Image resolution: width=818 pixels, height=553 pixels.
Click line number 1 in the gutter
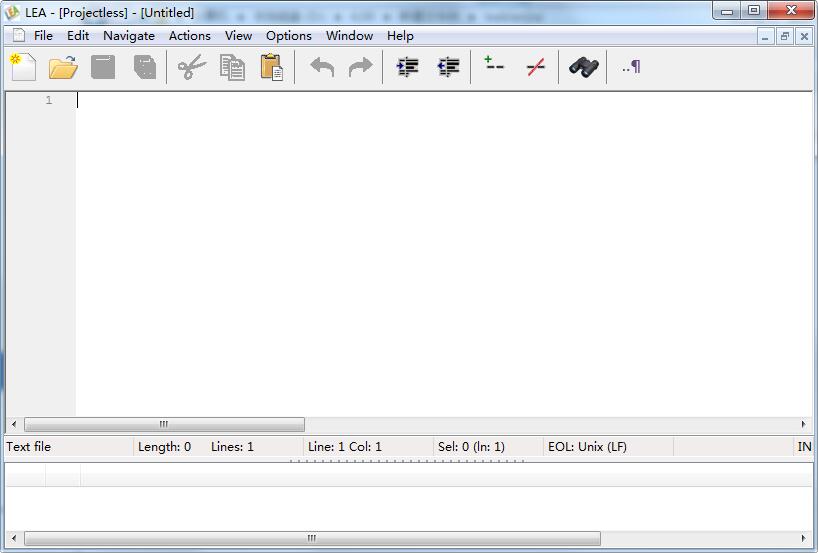coord(49,100)
